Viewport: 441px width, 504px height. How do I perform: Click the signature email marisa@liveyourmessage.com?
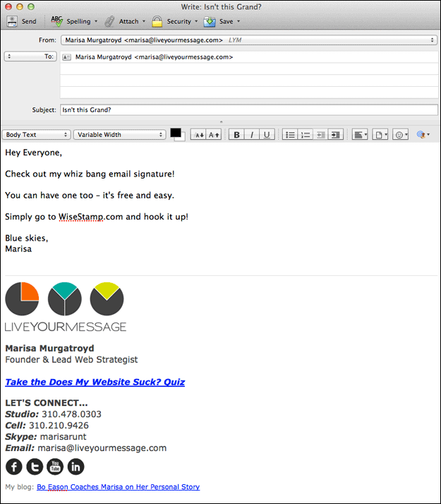point(102,448)
